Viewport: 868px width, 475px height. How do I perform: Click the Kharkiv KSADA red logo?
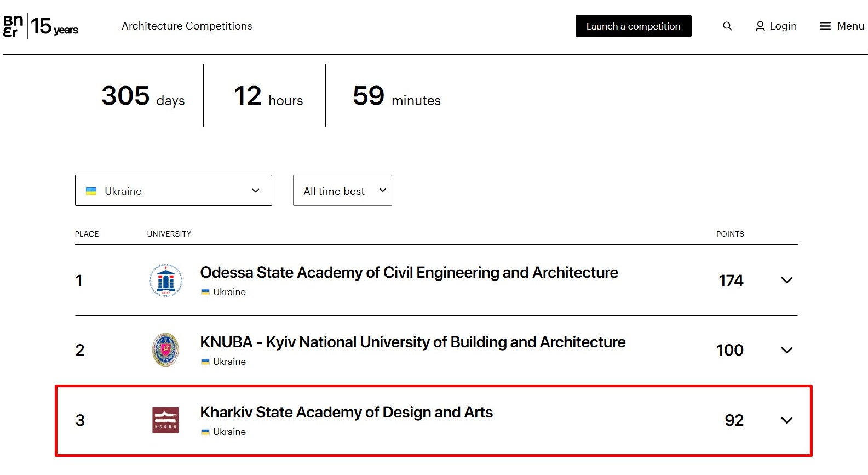point(165,420)
